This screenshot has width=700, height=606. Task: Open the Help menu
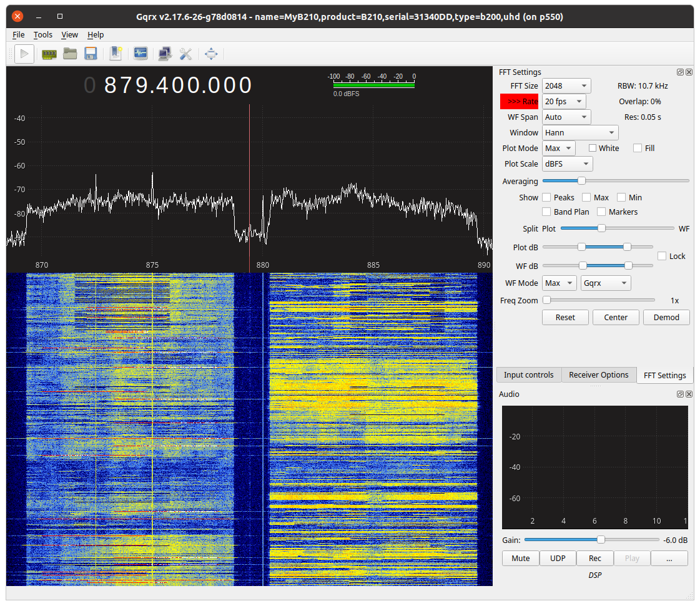(x=96, y=35)
